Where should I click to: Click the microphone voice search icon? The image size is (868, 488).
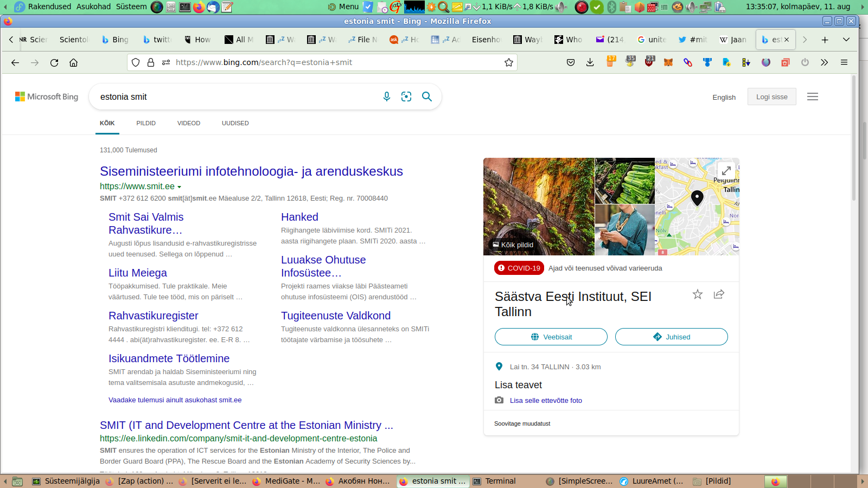click(x=386, y=97)
